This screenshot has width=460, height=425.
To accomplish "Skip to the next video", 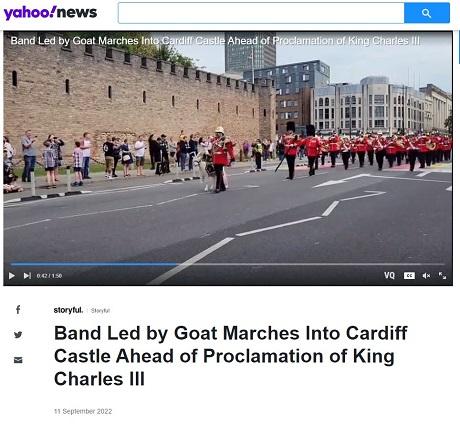I will tap(27, 276).
